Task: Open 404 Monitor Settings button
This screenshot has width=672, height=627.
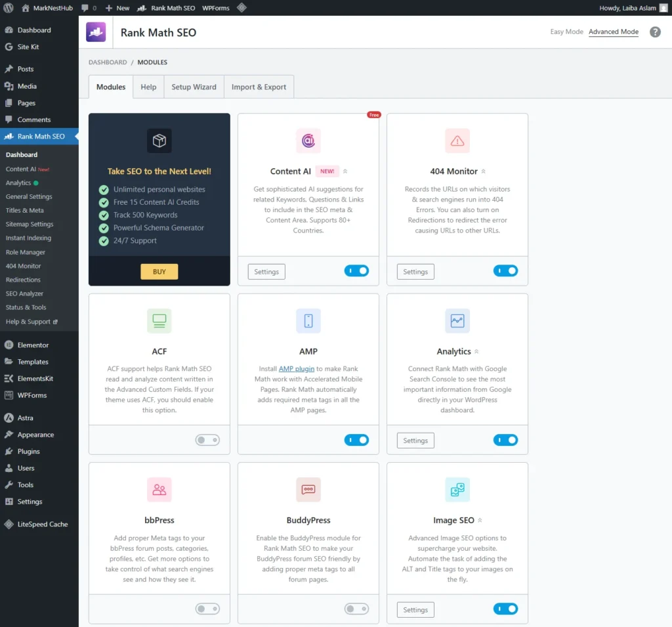Action: (415, 271)
